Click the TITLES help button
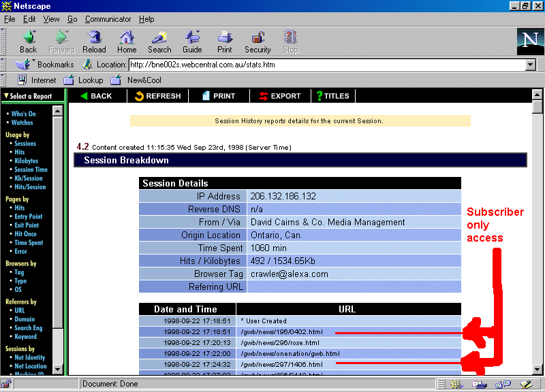The image size is (545, 392). [x=333, y=96]
